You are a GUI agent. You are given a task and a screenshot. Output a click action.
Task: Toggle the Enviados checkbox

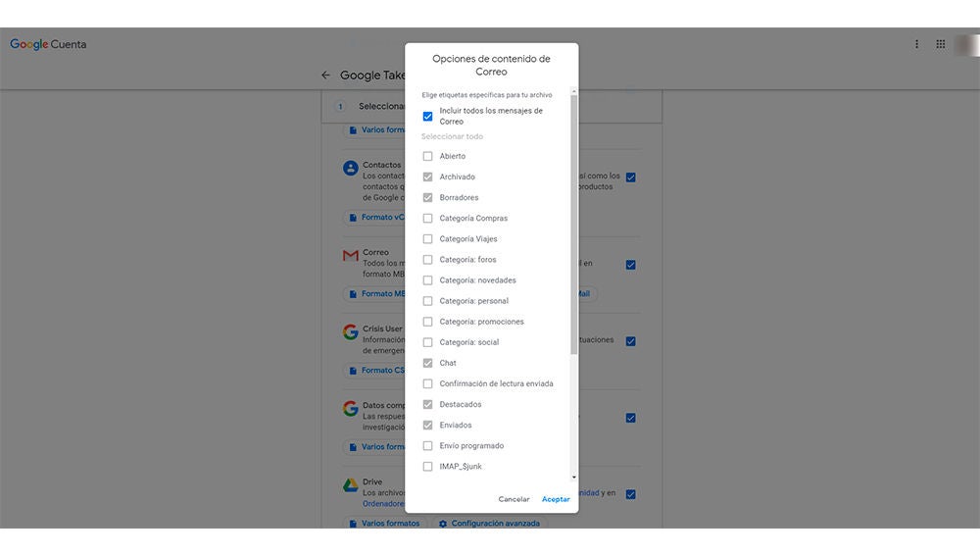click(x=427, y=426)
